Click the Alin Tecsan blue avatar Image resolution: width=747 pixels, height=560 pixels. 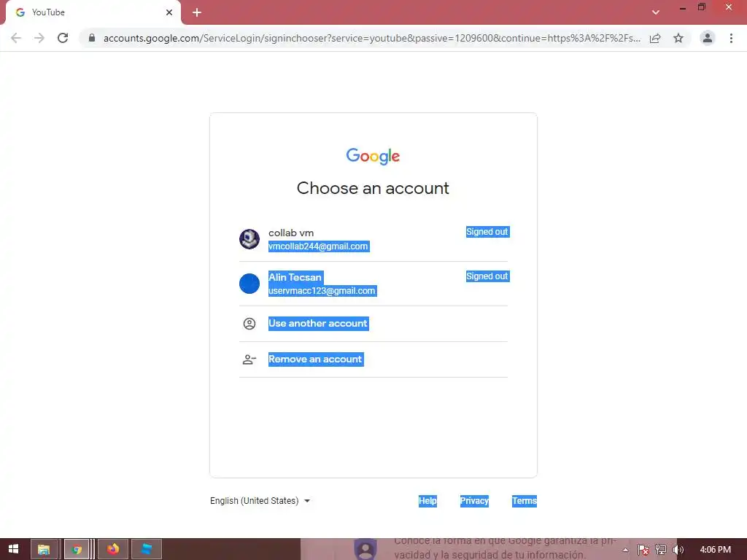click(249, 284)
